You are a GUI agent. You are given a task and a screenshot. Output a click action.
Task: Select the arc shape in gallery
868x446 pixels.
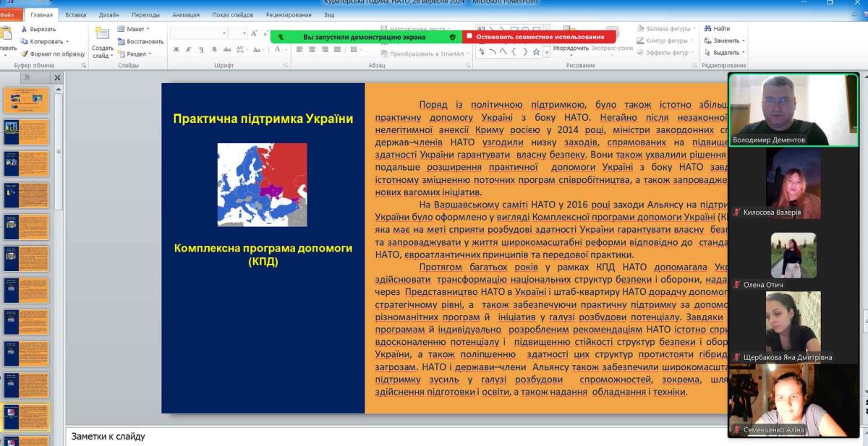[x=493, y=52]
